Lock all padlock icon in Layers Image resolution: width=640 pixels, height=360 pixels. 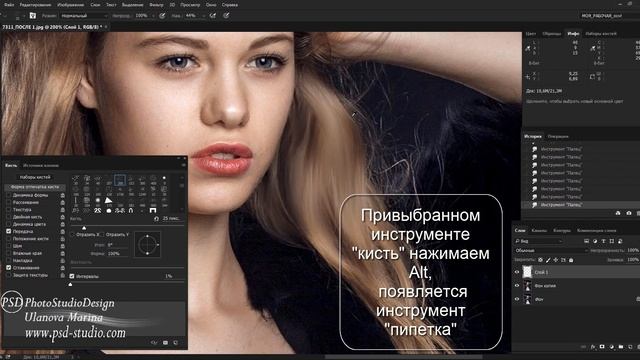[x=571, y=260]
